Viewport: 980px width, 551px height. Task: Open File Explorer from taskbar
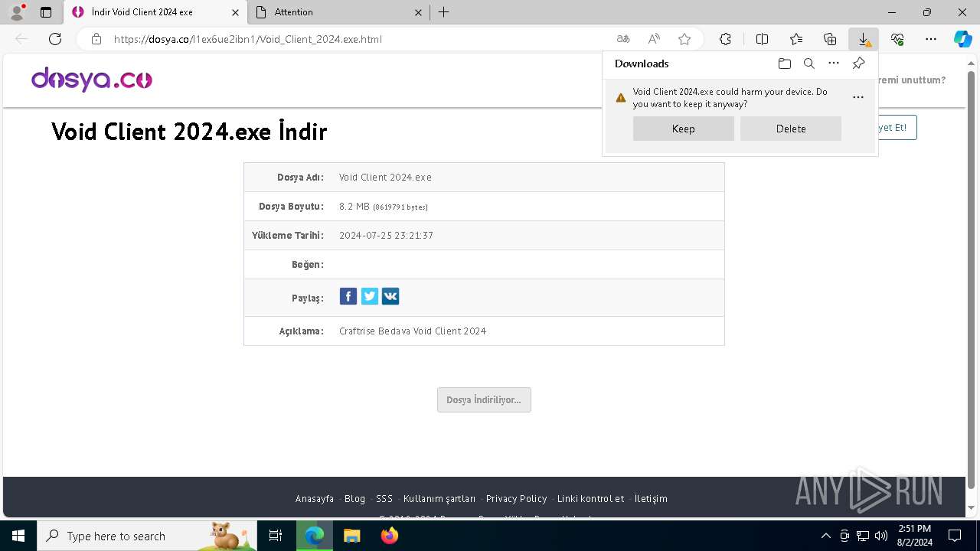tap(351, 536)
